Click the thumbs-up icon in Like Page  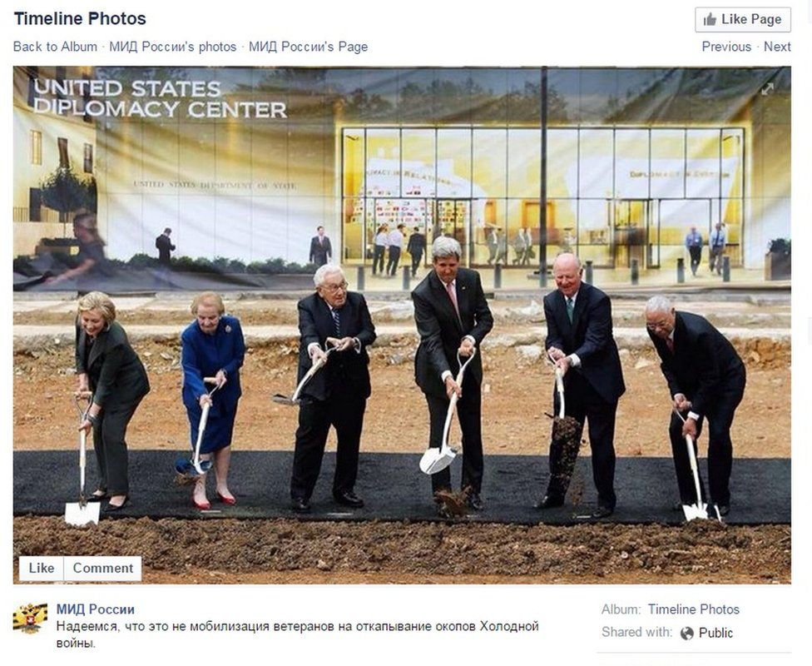(x=710, y=20)
